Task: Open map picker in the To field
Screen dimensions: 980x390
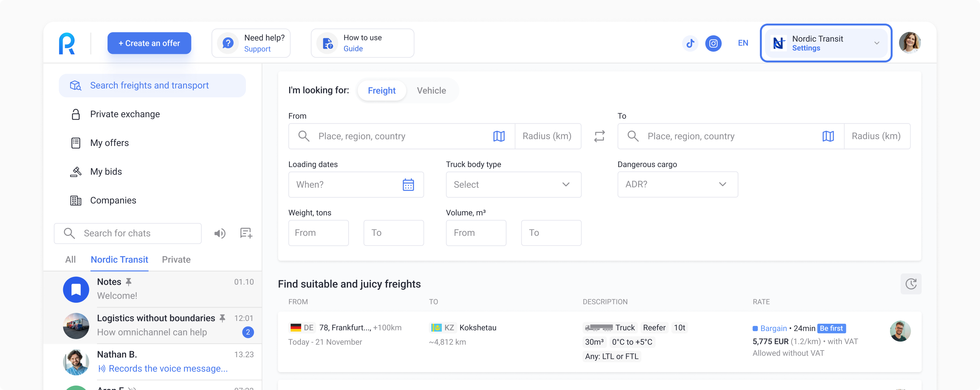Action: tap(828, 136)
